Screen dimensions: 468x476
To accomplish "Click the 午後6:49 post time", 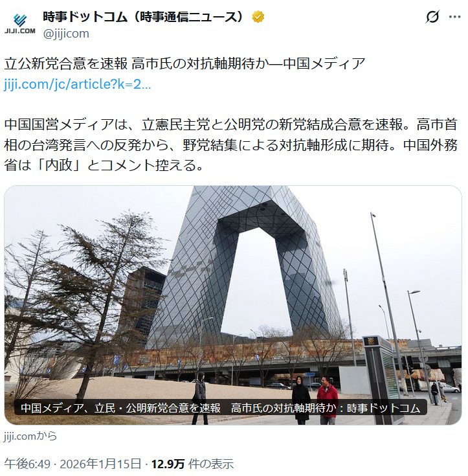I will click(x=27, y=464).
